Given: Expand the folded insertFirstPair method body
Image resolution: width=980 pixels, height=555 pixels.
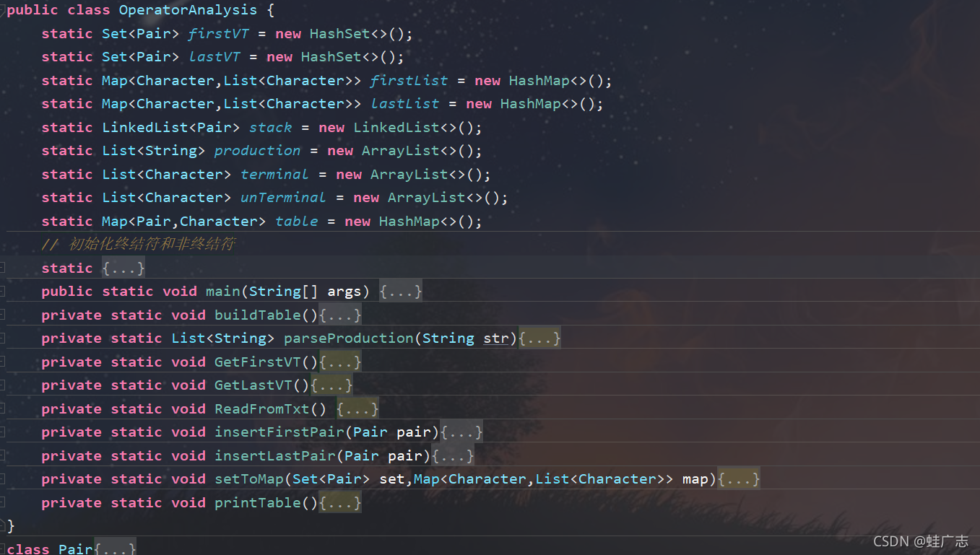Looking at the screenshot, I should pyautogui.click(x=461, y=432).
